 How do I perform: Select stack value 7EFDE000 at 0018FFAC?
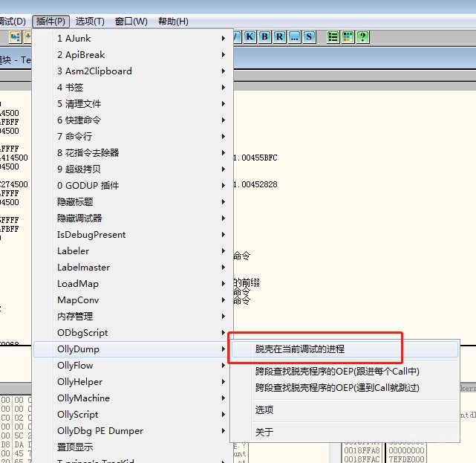406,459
